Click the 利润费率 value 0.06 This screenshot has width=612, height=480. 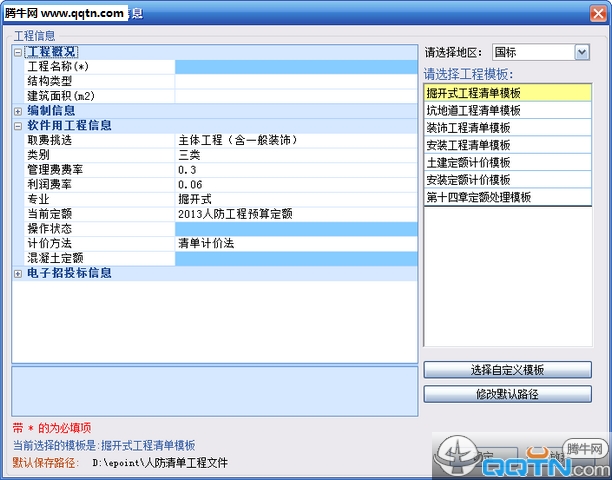(296, 185)
